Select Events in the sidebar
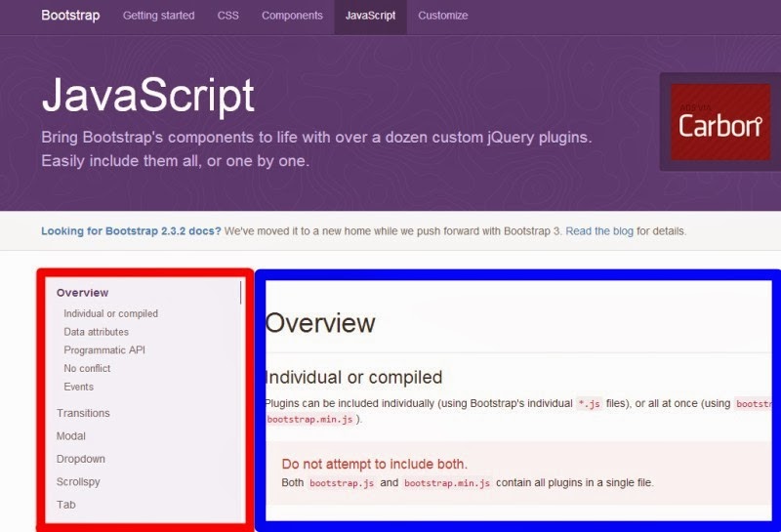Viewport: 781px width, 532px height. tap(79, 387)
